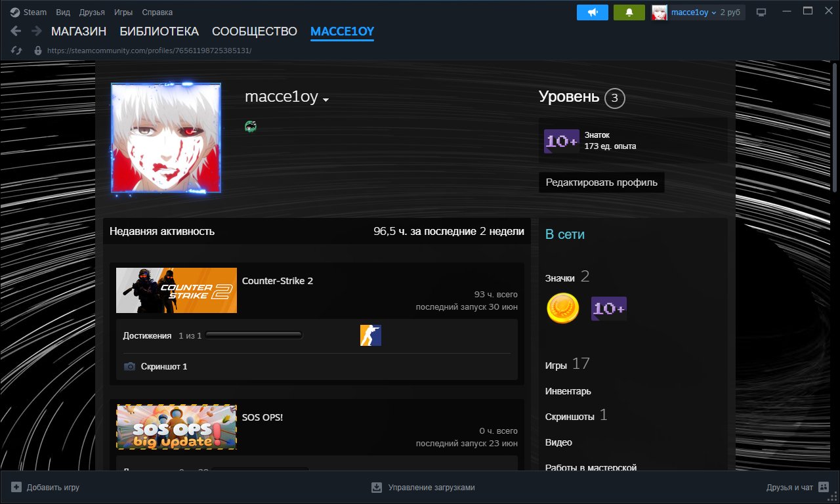Screen dimensions: 840x504
Task: Open the Вид menu
Action: 63,12
